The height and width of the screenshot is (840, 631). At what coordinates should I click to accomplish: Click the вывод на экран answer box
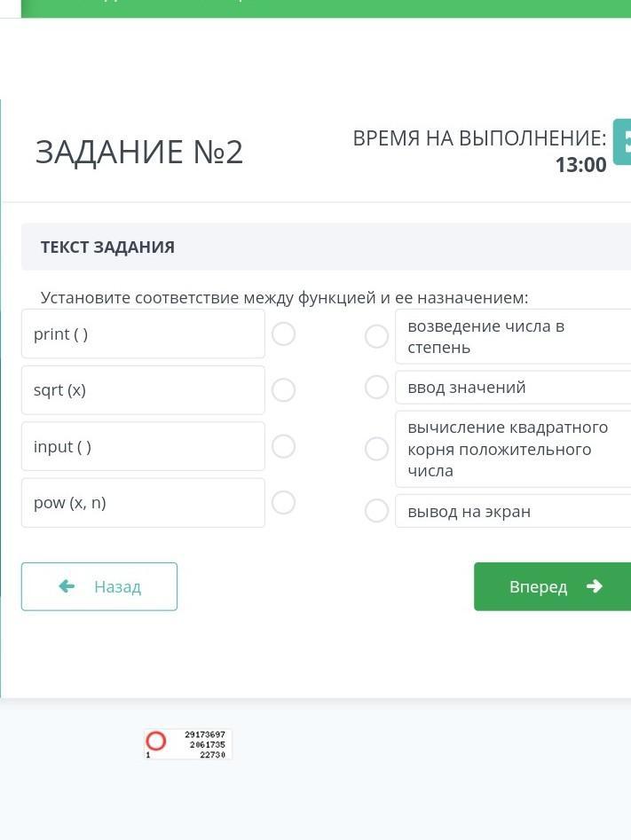point(512,511)
